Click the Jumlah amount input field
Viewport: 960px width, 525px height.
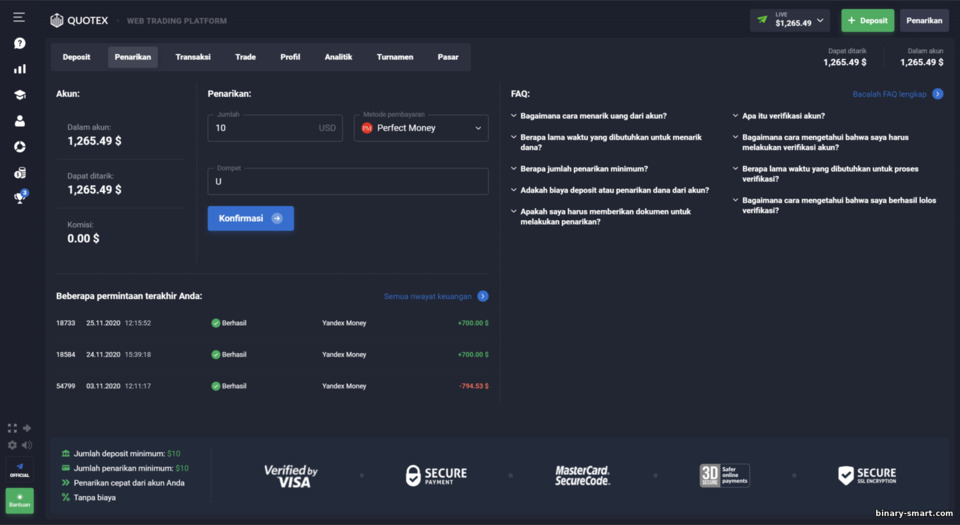coord(275,128)
